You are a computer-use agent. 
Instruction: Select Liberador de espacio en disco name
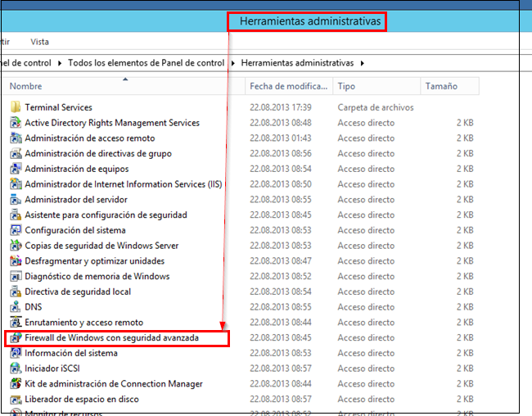pyautogui.click(x=81, y=400)
